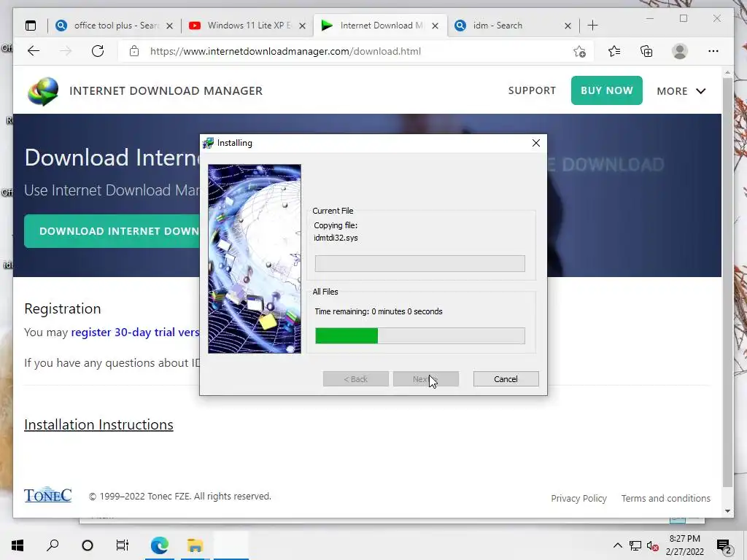Open the notification center icon

click(724, 546)
